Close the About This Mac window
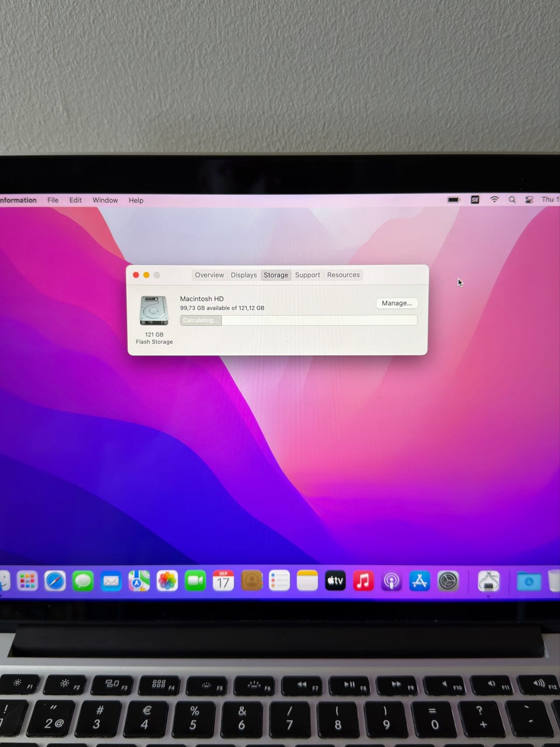The height and width of the screenshot is (747, 560). (136, 275)
